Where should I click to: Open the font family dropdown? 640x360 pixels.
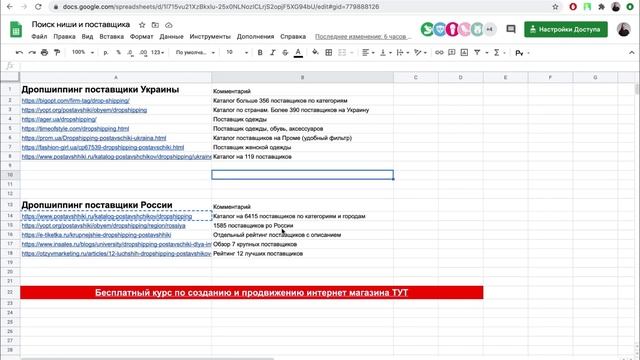(x=195, y=53)
